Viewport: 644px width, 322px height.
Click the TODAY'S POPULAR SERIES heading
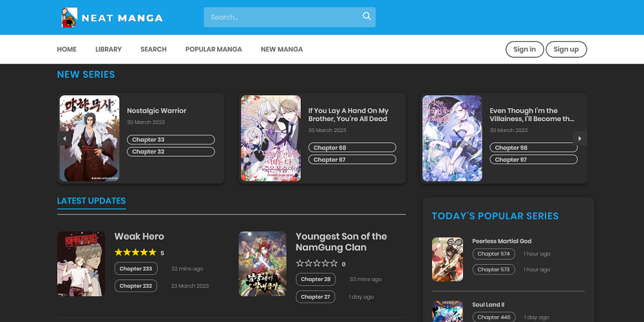[x=495, y=216]
